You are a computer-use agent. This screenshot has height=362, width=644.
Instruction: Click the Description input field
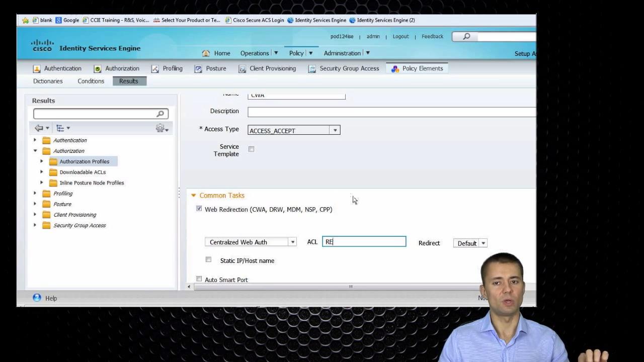[392, 112]
